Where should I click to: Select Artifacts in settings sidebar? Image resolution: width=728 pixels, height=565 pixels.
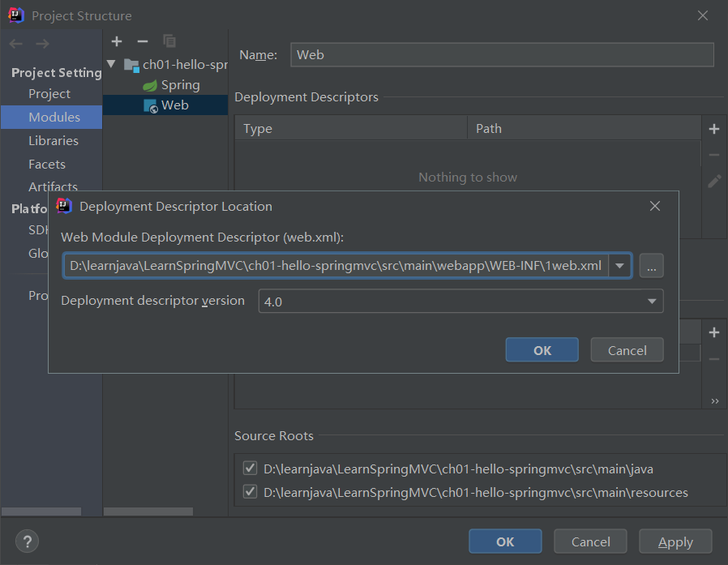tap(53, 186)
